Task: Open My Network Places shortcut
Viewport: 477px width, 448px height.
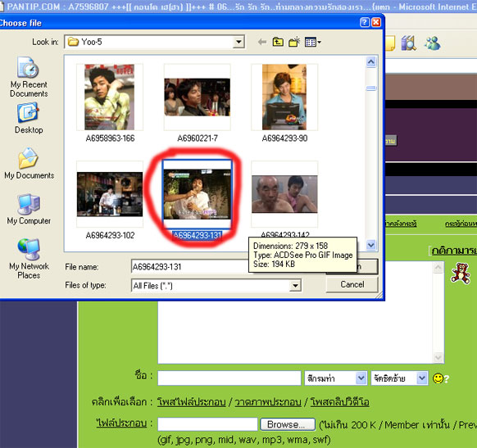Action: click(x=29, y=259)
